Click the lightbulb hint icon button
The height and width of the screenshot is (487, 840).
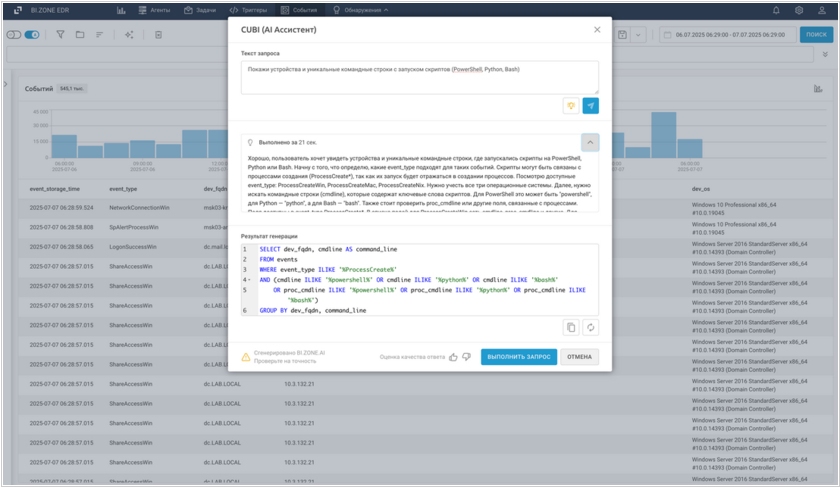pyautogui.click(x=571, y=106)
